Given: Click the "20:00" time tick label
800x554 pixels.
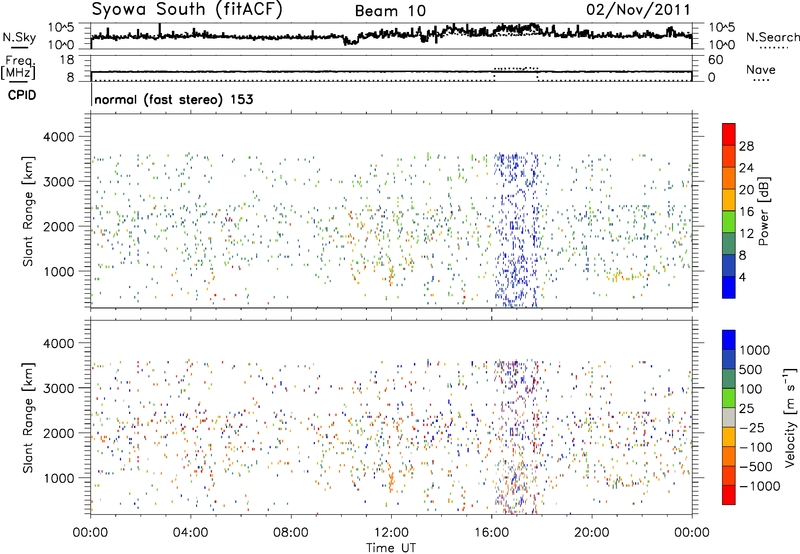Looking at the screenshot, I should [591, 533].
